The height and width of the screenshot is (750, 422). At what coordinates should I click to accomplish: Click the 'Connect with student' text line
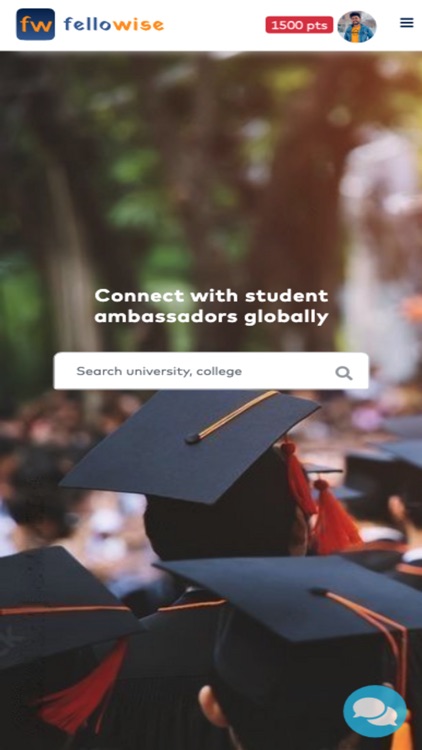(x=211, y=296)
